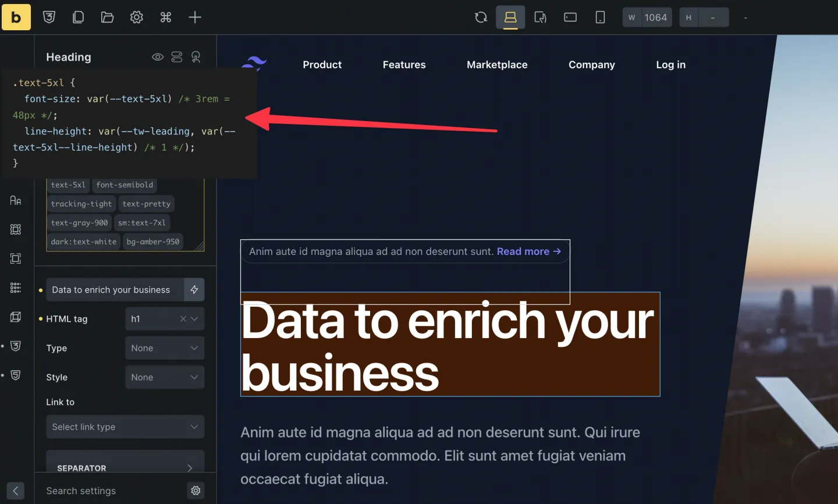Switch to landscape tablet preview mode
This screenshot has width=838, height=504.
pyautogui.click(x=570, y=17)
